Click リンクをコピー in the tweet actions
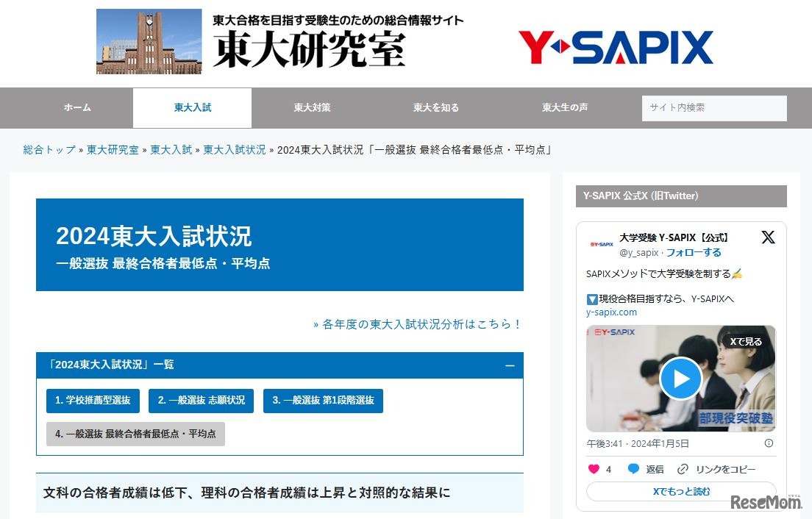The width and height of the screenshot is (812, 519). (725, 469)
